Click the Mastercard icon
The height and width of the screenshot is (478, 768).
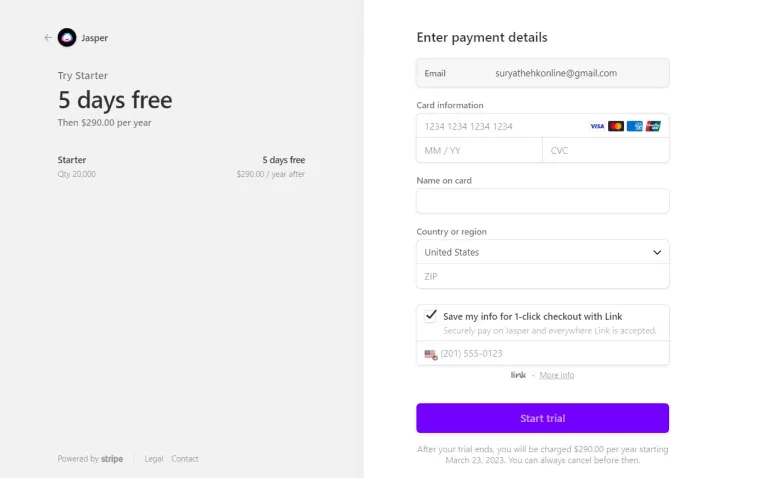coord(616,126)
